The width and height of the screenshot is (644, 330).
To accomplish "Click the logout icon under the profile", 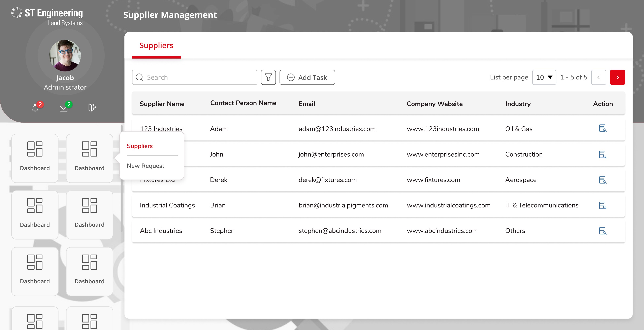I will (x=92, y=107).
